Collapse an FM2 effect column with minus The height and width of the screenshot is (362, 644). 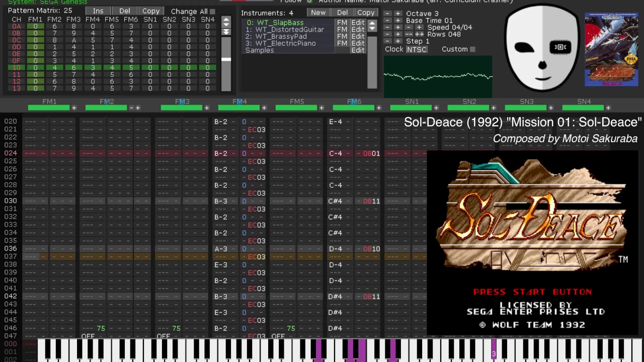tap(131, 108)
